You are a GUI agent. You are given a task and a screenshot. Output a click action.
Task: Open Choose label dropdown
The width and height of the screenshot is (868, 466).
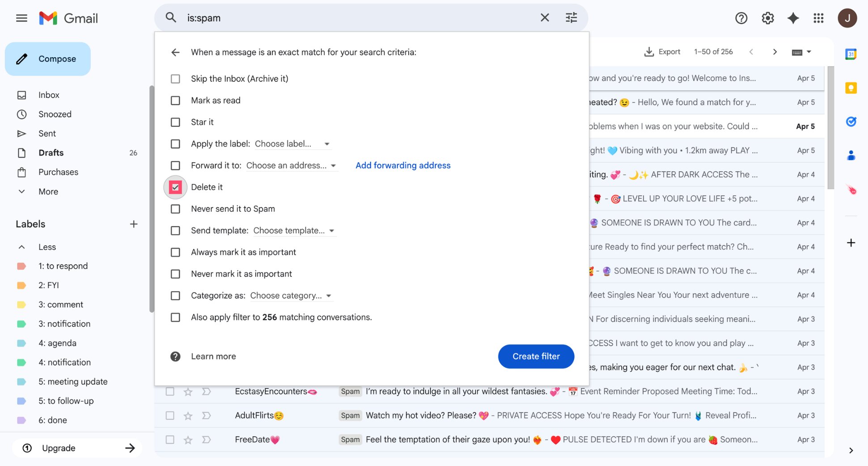pyautogui.click(x=292, y=144)
